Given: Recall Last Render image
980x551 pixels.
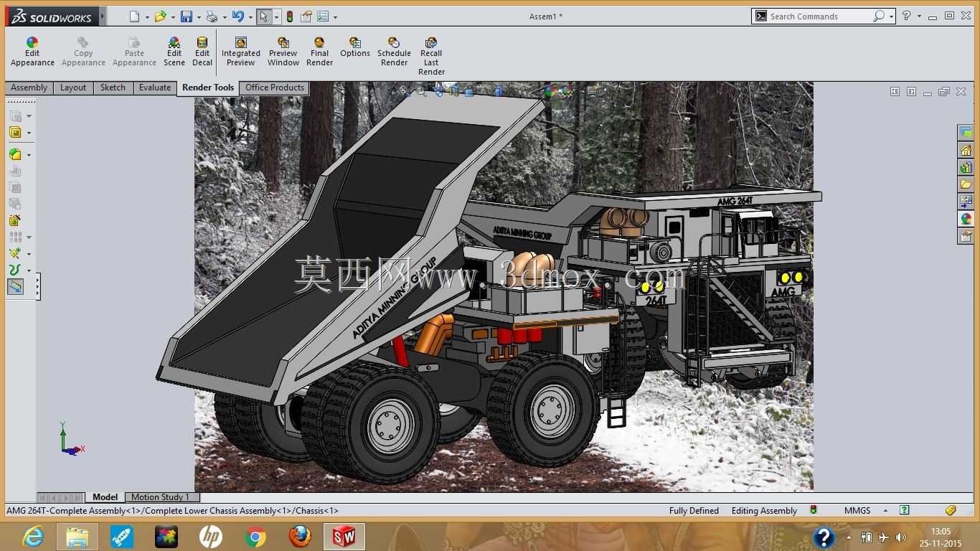Looking at the screenshot, I should tap(431, 57).
